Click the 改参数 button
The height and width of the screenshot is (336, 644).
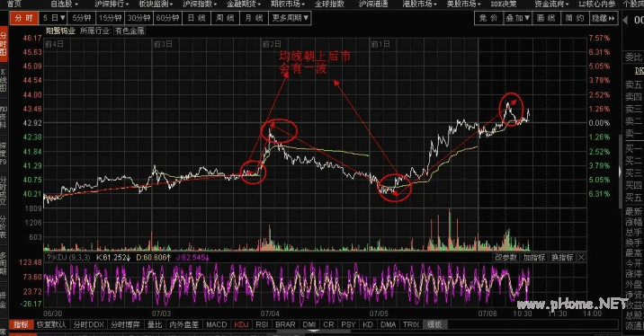[x=505, y=258]
